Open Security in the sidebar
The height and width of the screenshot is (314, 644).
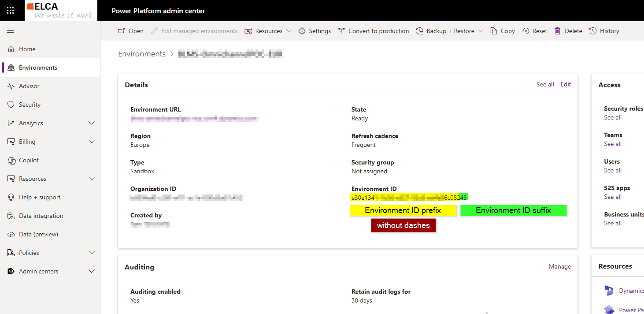pos(50,105)
